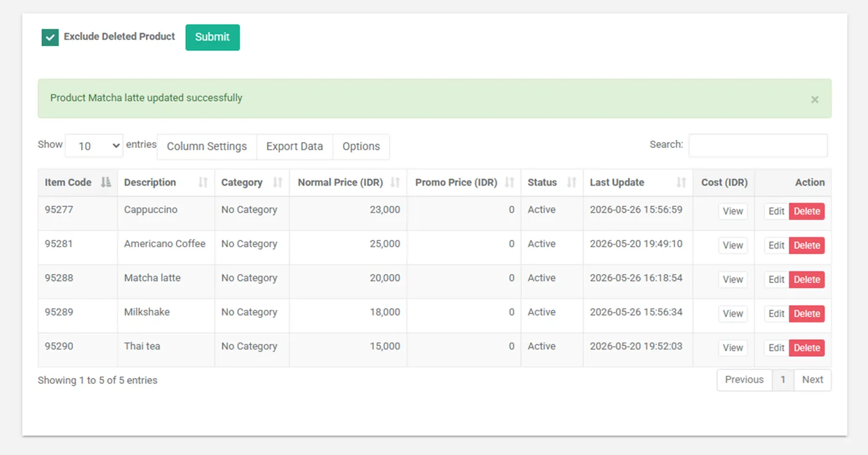Delete the Cappuccino product

807,212
